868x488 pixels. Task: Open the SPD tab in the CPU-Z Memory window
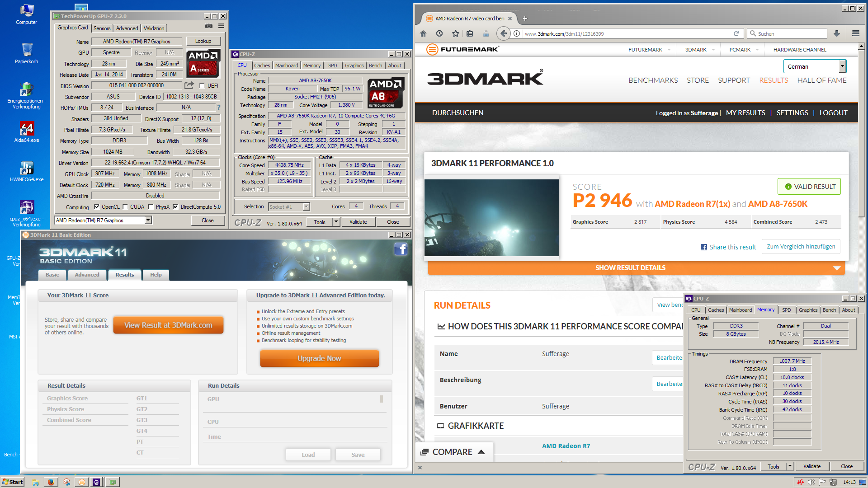click(787, 310)
